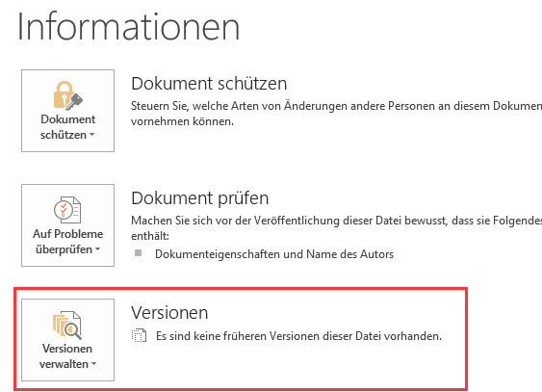Click the Machen Sie sich vor description
This screenshot has width=542, height=392.
tap(336, 228)
